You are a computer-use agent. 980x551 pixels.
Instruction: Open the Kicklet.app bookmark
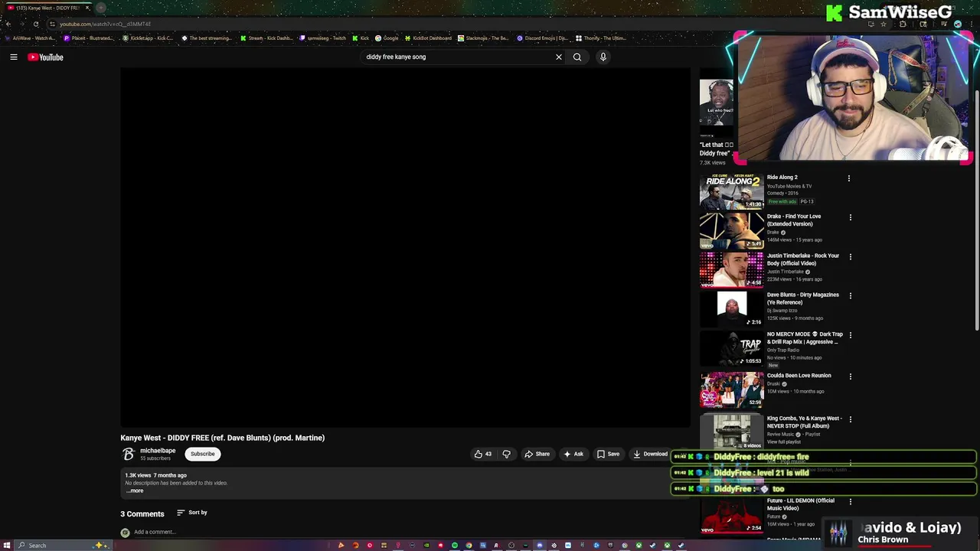click(148, 38)
